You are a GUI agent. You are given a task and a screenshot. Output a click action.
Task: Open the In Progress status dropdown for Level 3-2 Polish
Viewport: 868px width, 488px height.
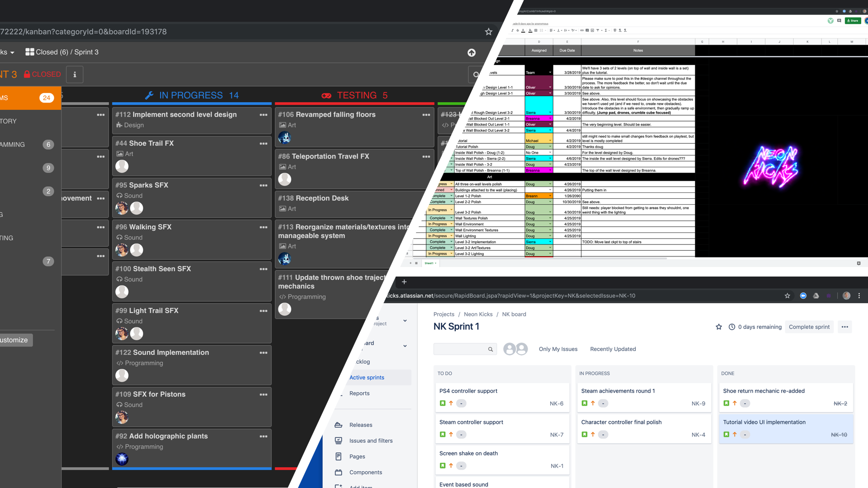451,210
